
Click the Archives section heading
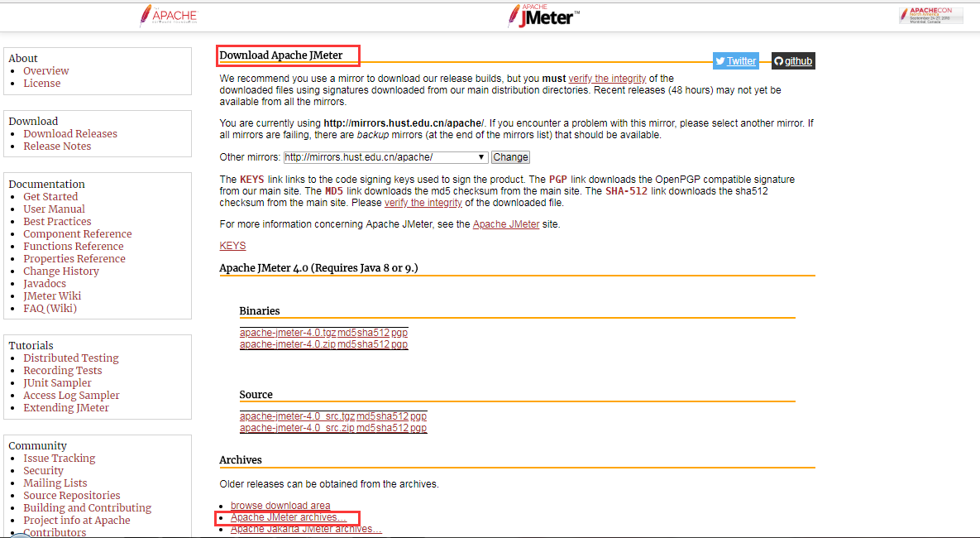[241, 460]
